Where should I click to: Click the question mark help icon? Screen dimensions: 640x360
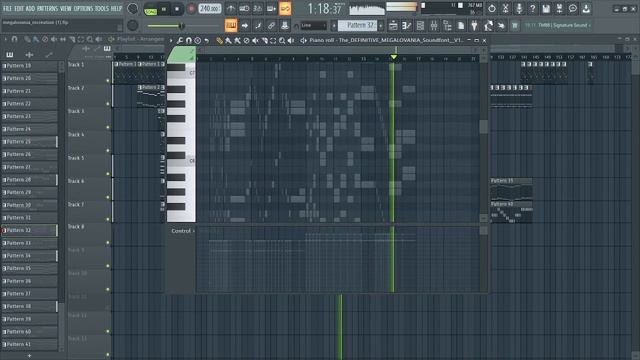point(532,8)
